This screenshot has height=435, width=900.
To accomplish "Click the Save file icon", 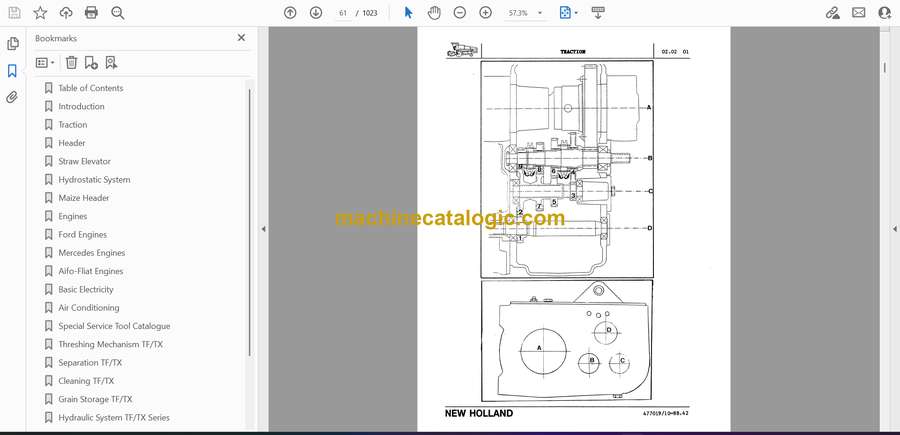I will tap(14, 13).
